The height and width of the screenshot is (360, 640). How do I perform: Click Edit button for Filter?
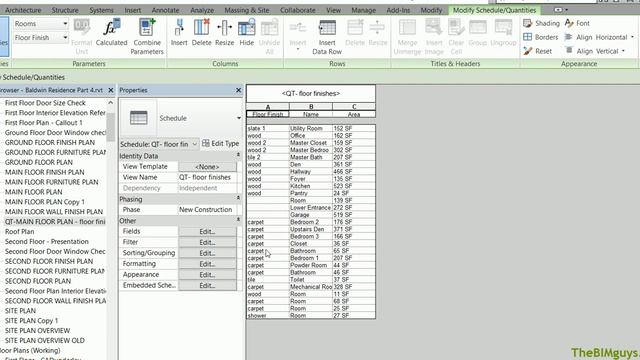[207, 242]
